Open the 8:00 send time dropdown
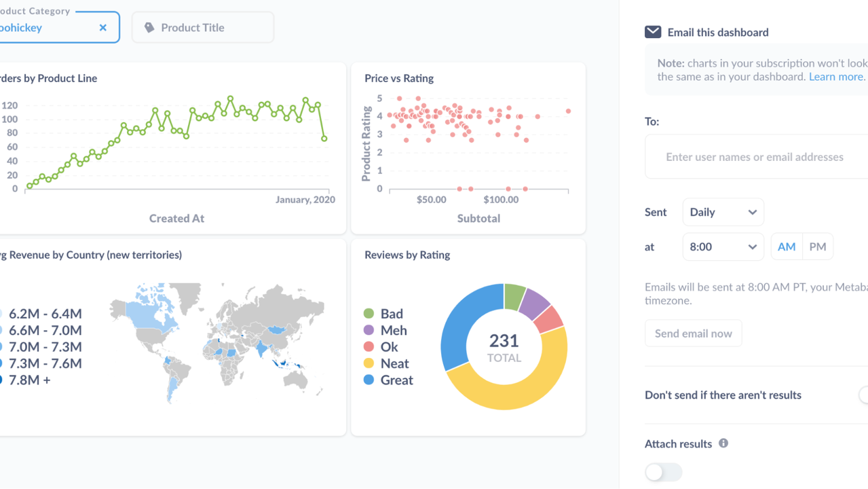 tap(723, 247)
